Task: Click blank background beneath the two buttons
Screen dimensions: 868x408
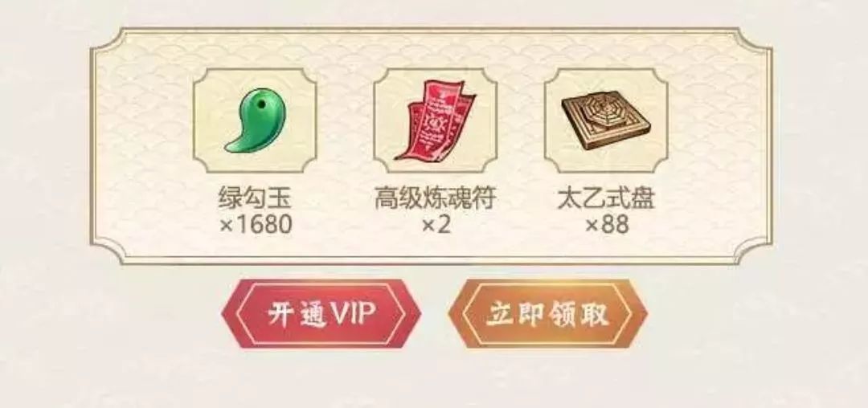Action: [434, 379]
